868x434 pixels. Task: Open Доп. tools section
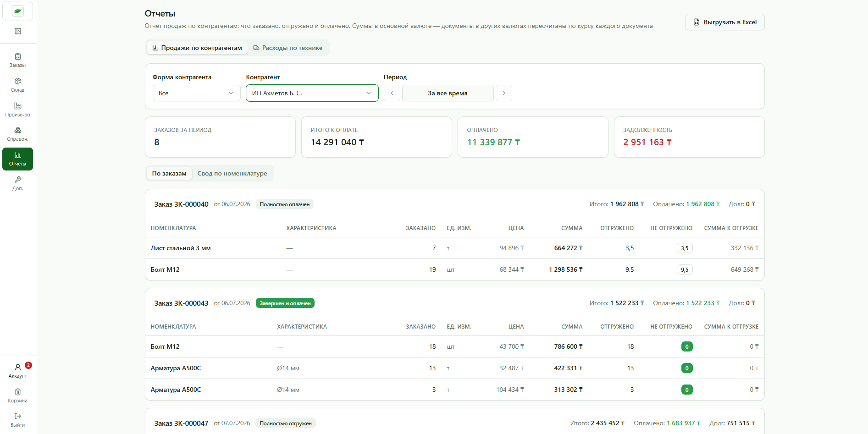pos(18,183)
